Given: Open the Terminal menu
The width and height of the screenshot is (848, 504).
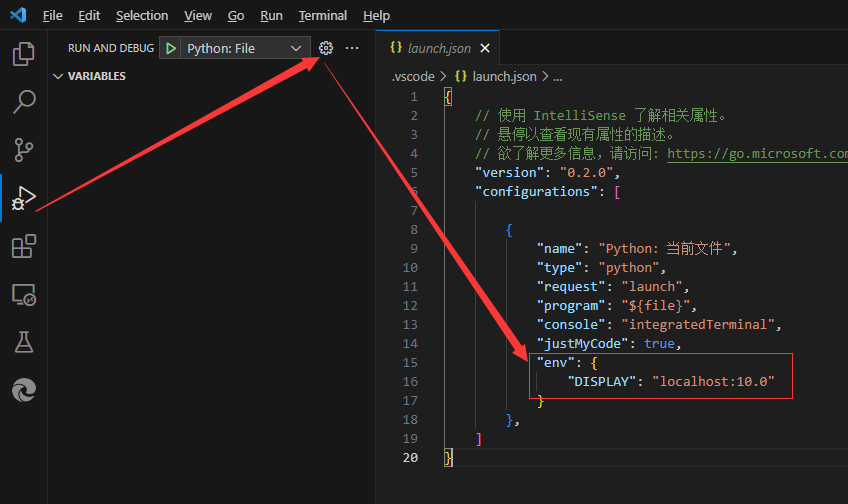Looking at the screenshot, I should click(x=322, y=16).
